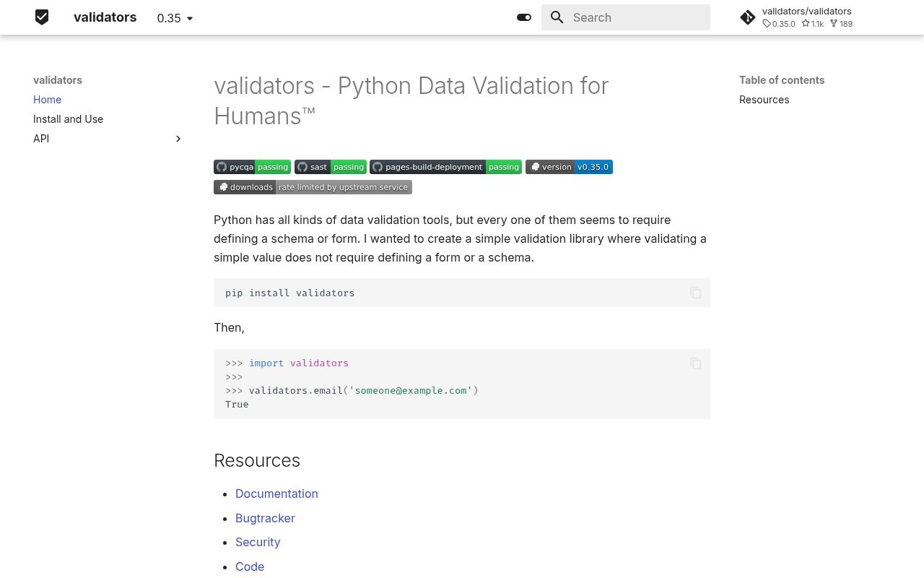Click the pages-build-deployment passing badge
Viewport: 924px width, 578px height.
pos(445,167)
